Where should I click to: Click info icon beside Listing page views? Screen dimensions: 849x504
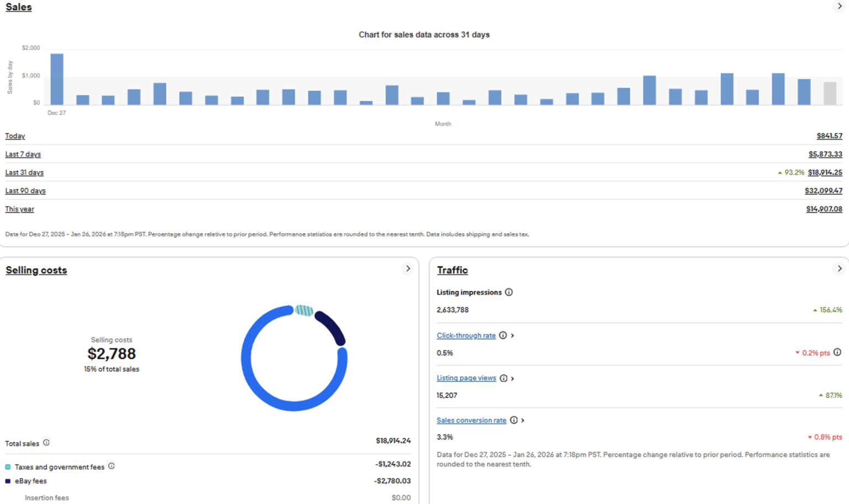point(504,378)
